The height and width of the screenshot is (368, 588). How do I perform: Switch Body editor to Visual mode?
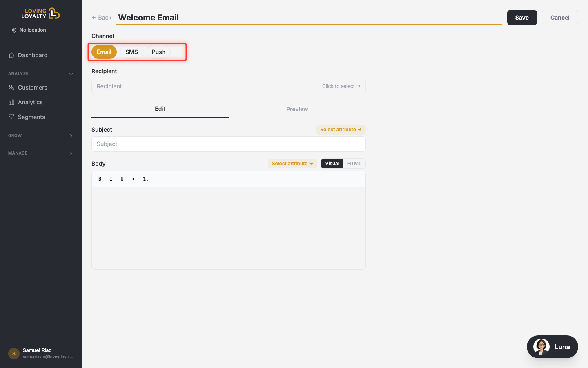332,164
